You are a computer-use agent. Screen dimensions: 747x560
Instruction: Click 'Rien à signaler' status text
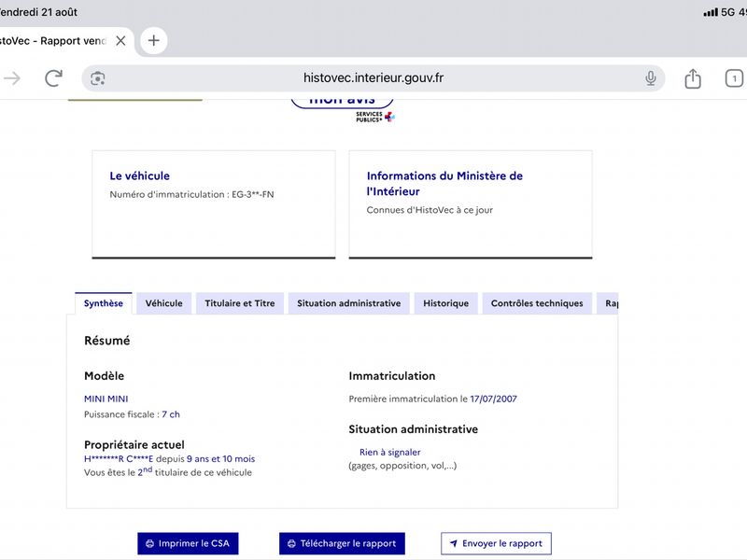pos(389,452)
